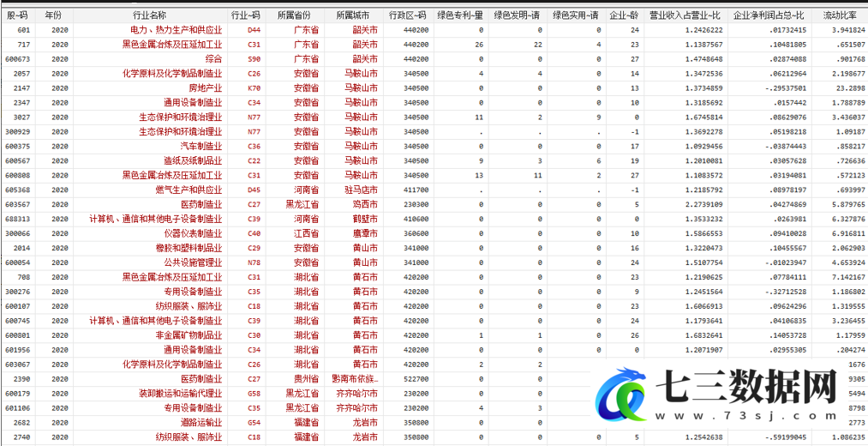Select the 仪器仪表制造业 cell
This screenshot has width=868, height=446.
pyautogui.click(x=193, y=233)
